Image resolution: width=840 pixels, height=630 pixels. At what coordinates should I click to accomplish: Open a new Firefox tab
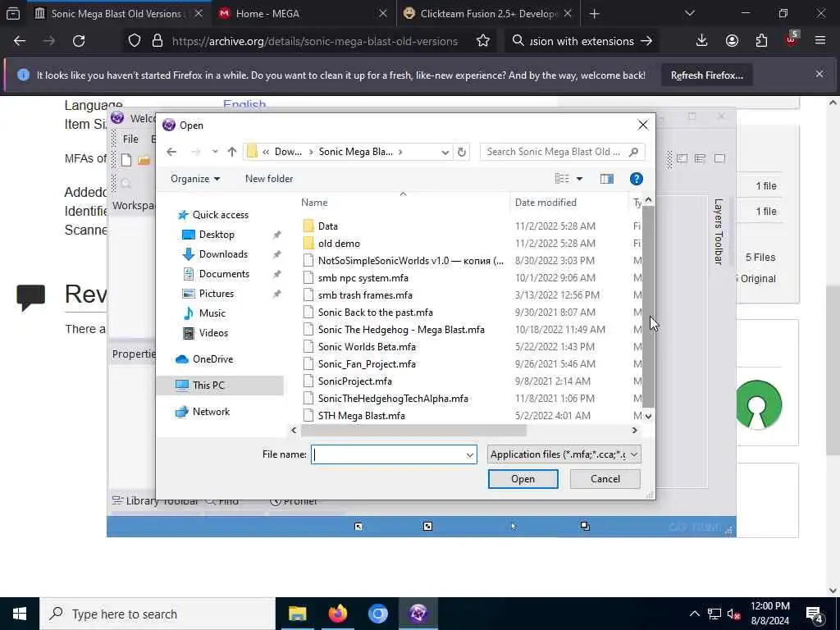coord(594,14)
